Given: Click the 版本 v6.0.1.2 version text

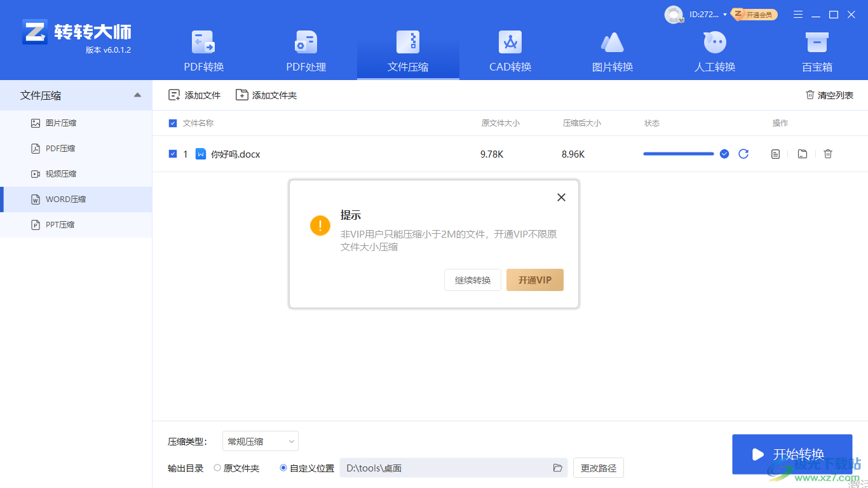Looking at the screenshot, I should pyautogui.click(x=108, y=50).
